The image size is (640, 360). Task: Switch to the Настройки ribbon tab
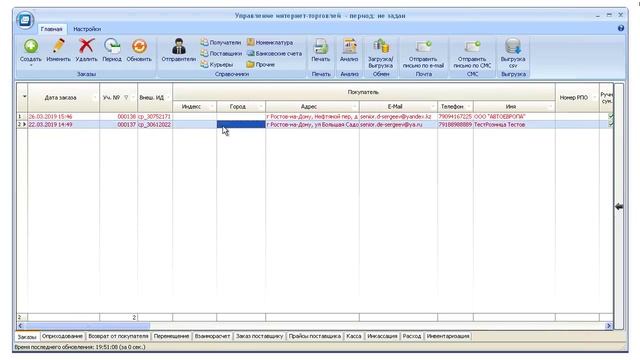pos(87,29)
